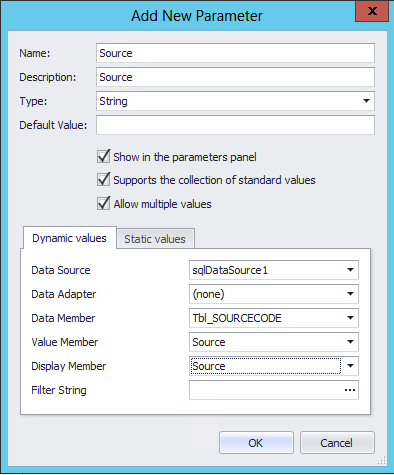
Task: Click the Description input field
Action: pyautogui.click(x=235, y=77)
